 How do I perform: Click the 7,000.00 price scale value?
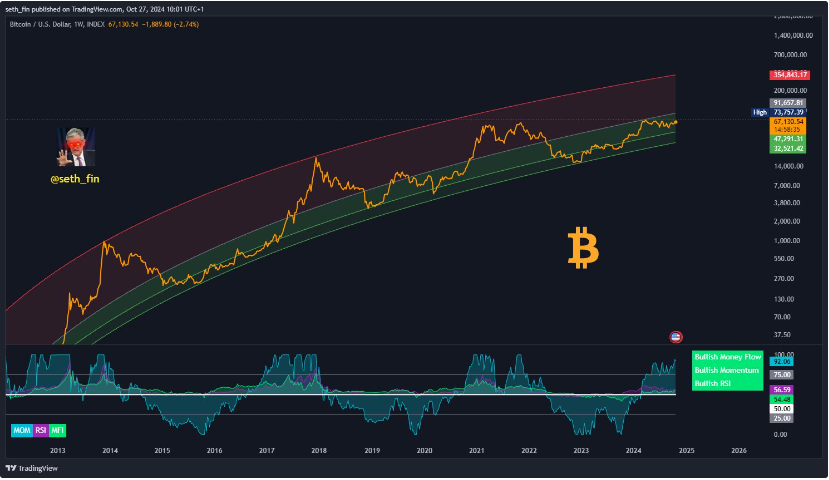point(788,186)
